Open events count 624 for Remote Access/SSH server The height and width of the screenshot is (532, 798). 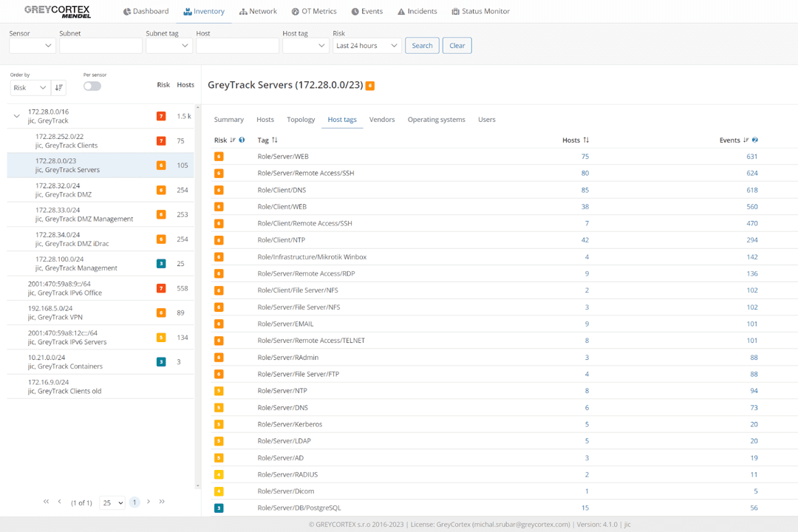pyautogui.click(x=752, y=173)
